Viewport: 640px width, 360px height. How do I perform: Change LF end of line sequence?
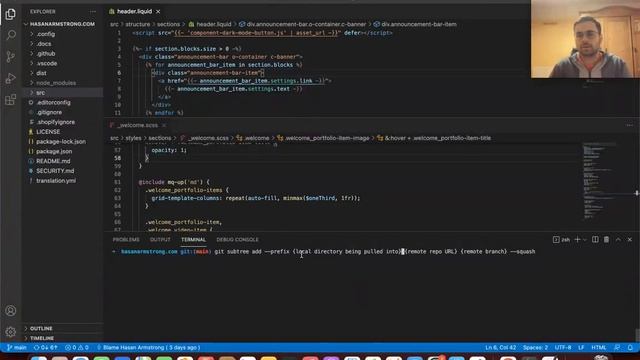(x=581, y=348)
